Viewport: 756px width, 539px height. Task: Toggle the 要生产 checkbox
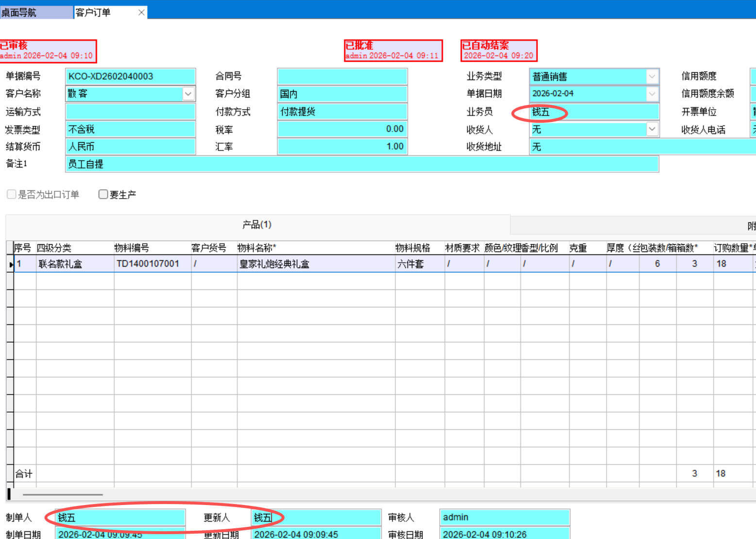pyautogui.click(x=103, y=194)
